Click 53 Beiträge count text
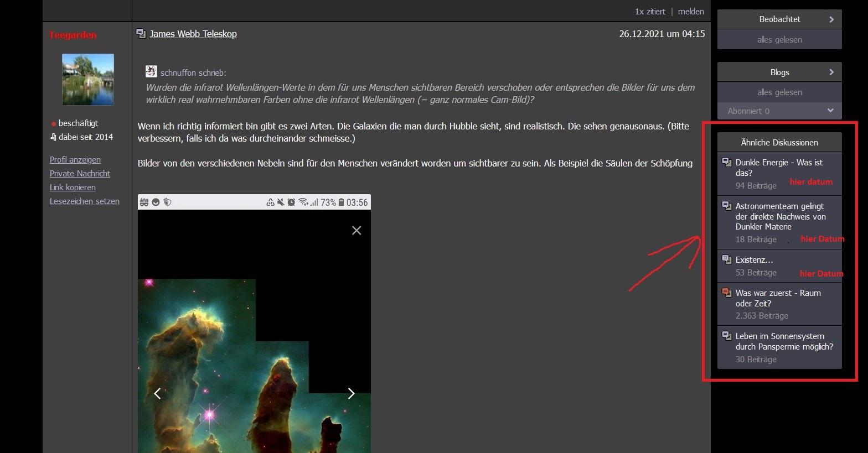868x453 pixels. point(756,273)
